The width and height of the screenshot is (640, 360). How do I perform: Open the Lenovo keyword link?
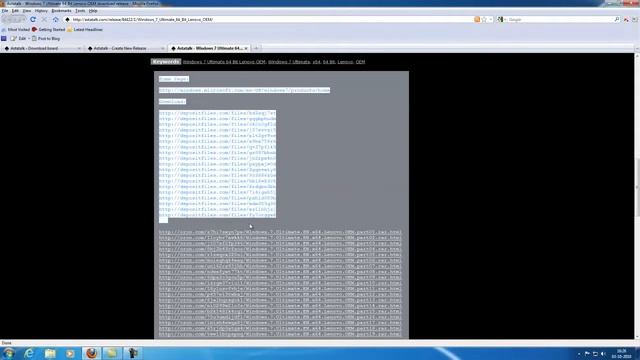pos(345,62)
